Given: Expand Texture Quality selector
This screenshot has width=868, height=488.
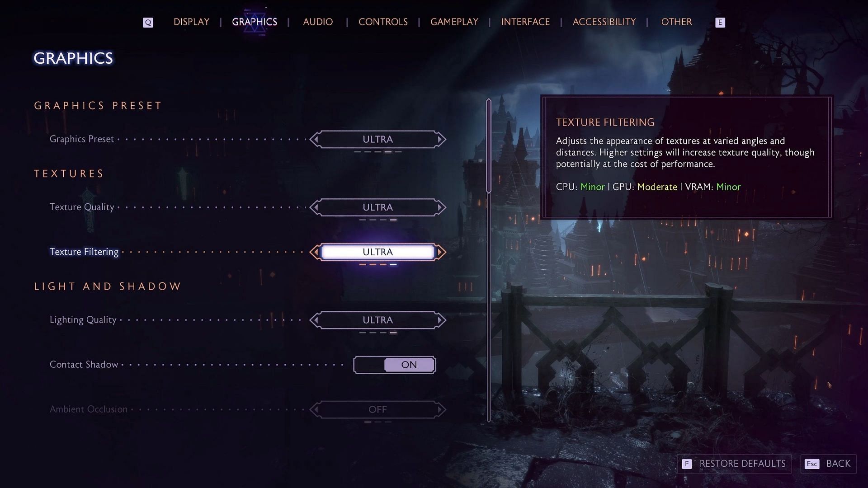Looking at the screenshot, I should click(440, 207).
